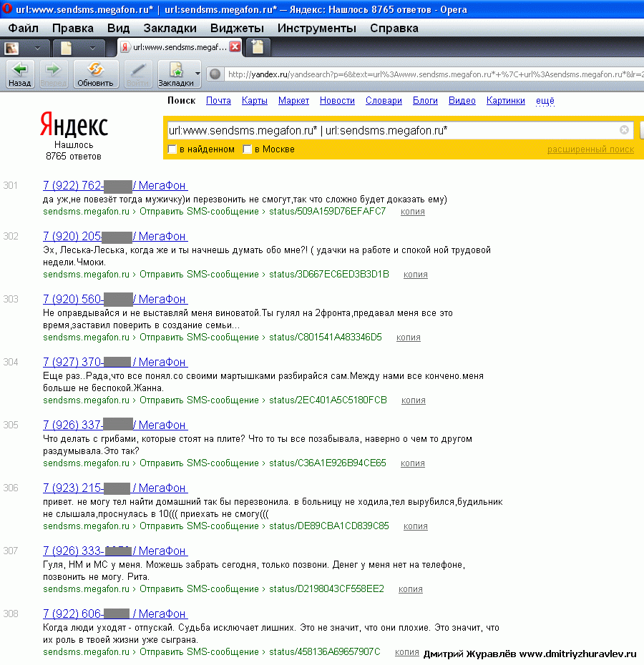Open the Файл menu
644x665 pixels.
coord(24,29)
